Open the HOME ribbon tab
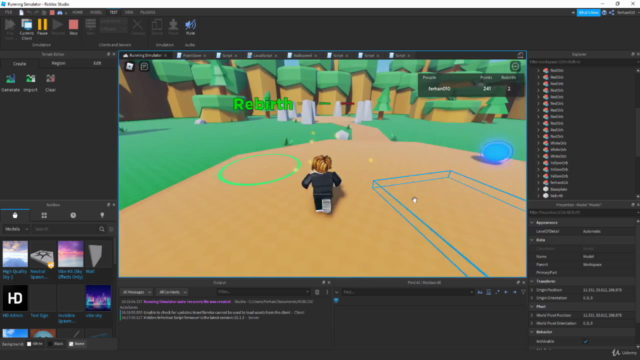The width and height of the screenshot is (640, 360). click(x=78, y=13)
